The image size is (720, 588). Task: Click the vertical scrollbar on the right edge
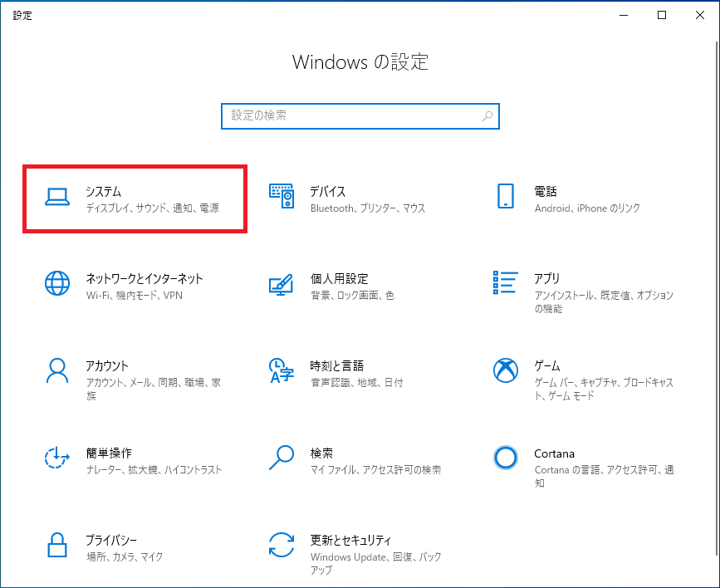coord(717,299)
